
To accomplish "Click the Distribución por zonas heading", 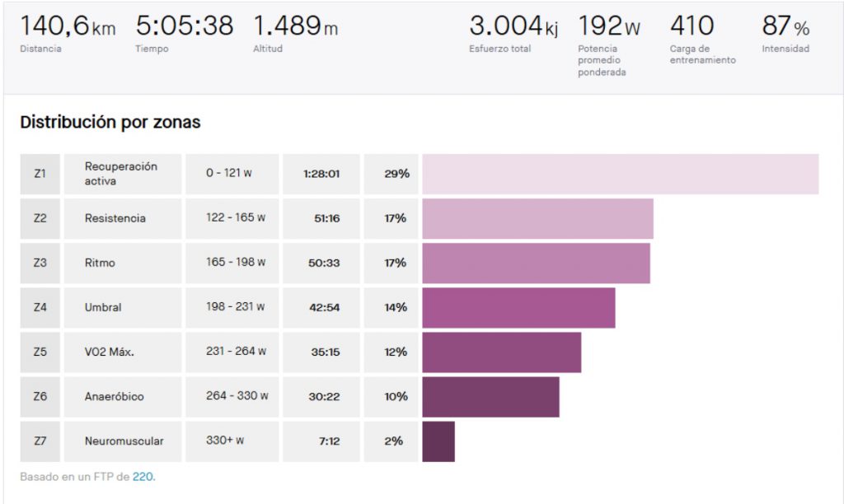I will coord(110,123).
